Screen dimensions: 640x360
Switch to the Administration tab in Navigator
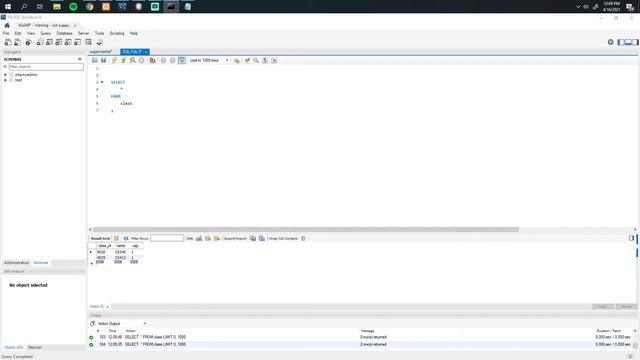tap(16, 263)
